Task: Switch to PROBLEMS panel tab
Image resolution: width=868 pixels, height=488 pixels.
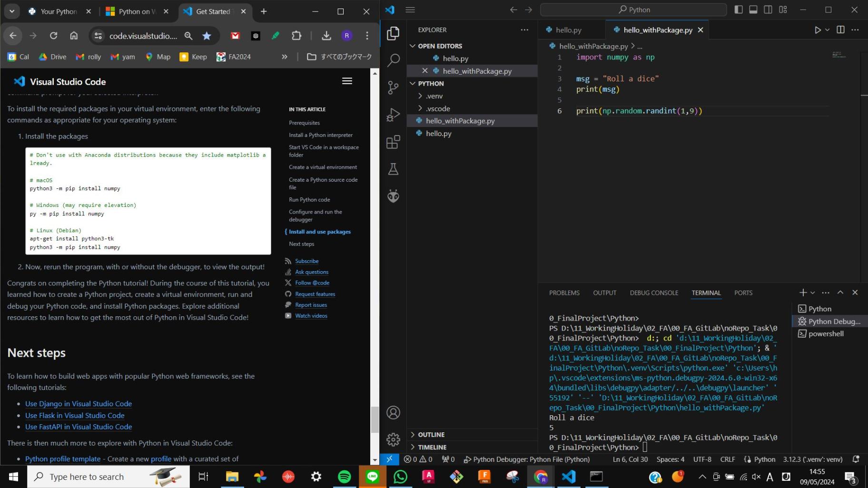Action: coord(564,293)
